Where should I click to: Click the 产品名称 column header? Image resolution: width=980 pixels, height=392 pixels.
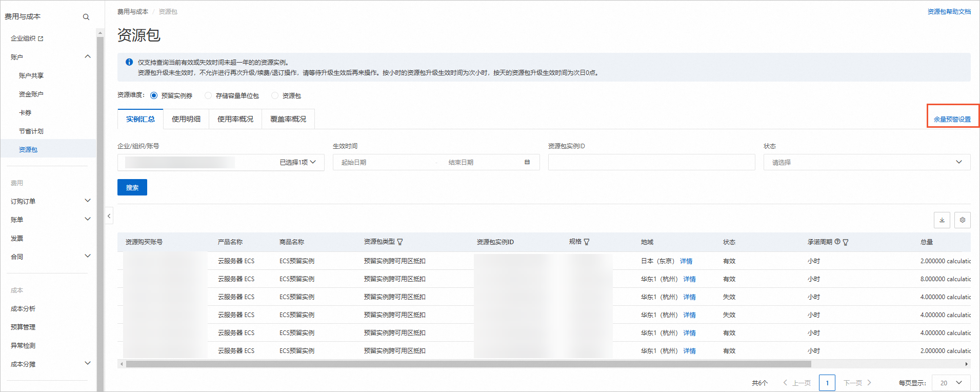pos(230,242)
